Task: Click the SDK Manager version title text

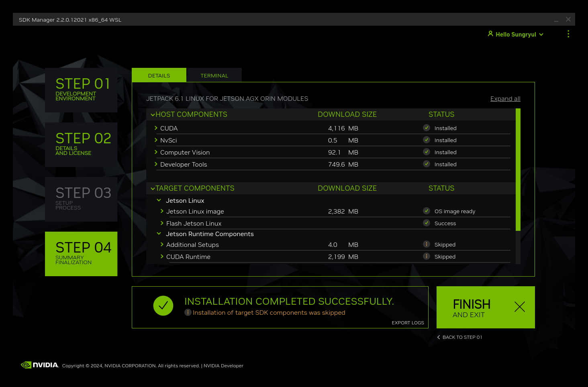Action: (x=70, y=20)
